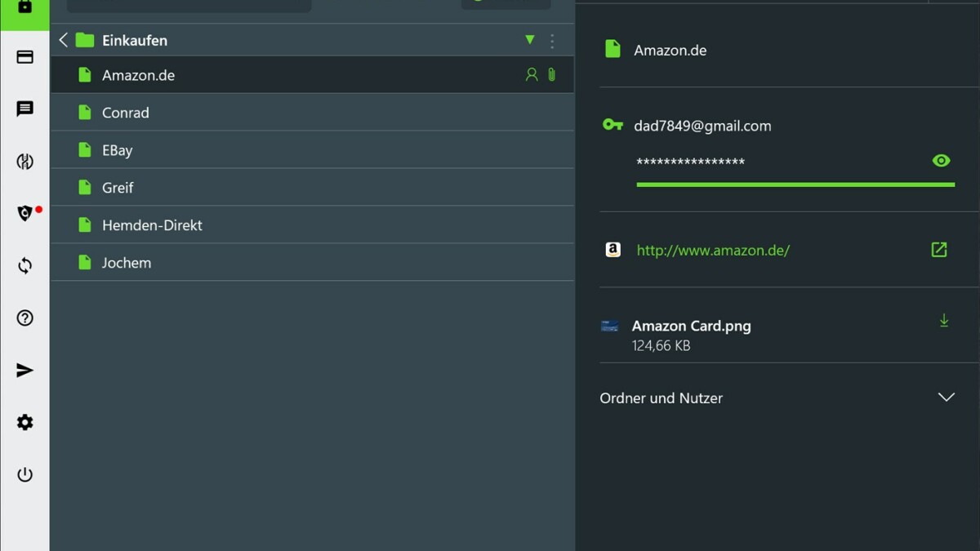Click the green password strength bar

click(x=795, y=184)
